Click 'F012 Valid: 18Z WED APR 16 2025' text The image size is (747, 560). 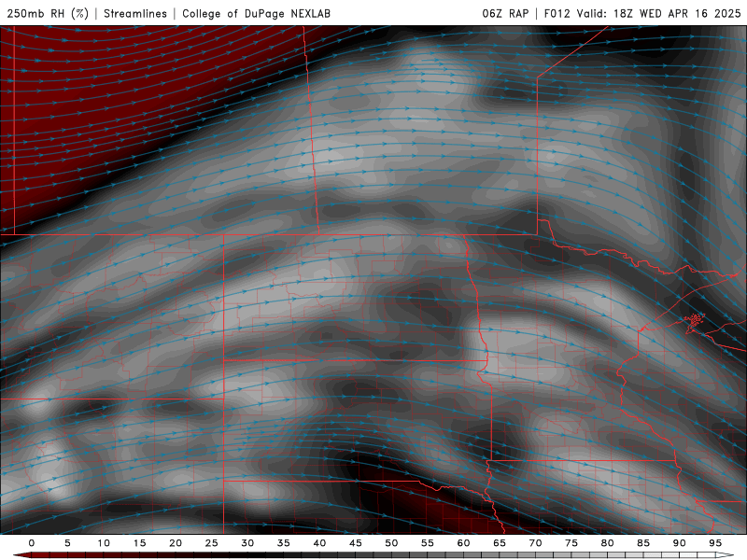(642, 13)
